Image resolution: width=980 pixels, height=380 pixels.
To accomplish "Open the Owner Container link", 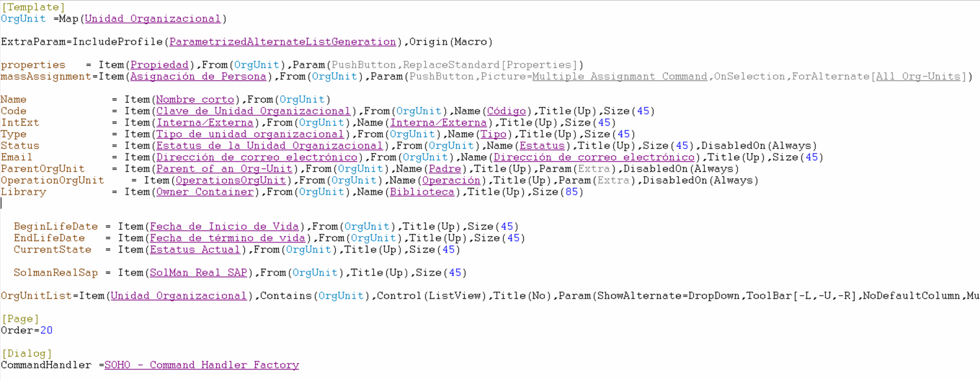I will (x=205, y=192).
